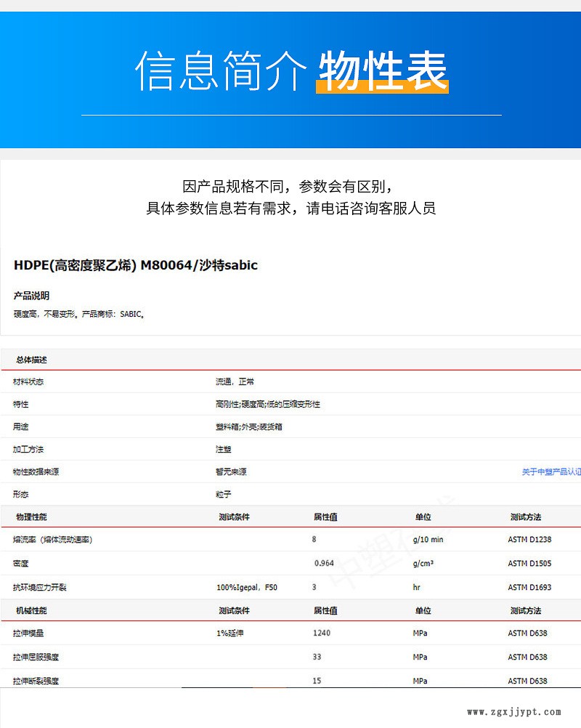Click ASTM D638 in the 拉伸屈服强度 row
This screenshot has height=728, width=581.
click(528, 657)
